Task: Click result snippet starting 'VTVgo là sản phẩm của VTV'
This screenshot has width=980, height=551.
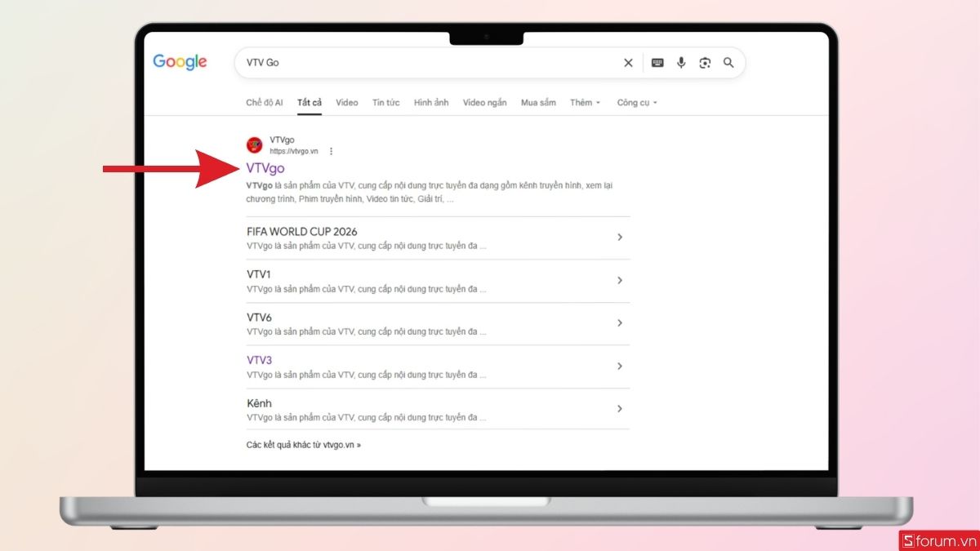Action: [x=430, y=192]
